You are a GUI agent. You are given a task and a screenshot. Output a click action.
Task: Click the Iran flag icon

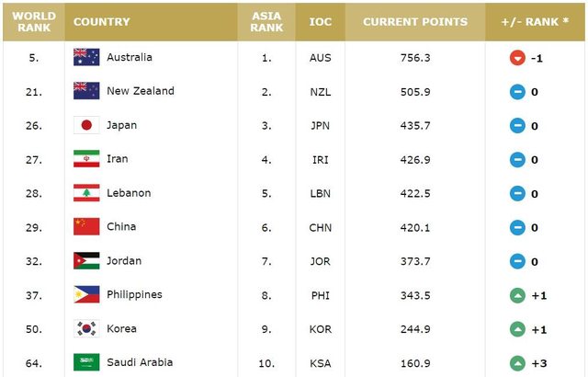coord(86,159)
